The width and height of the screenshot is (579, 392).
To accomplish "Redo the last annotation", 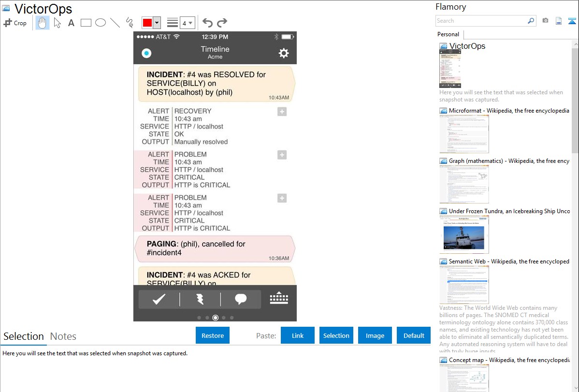I will point(222,23).
